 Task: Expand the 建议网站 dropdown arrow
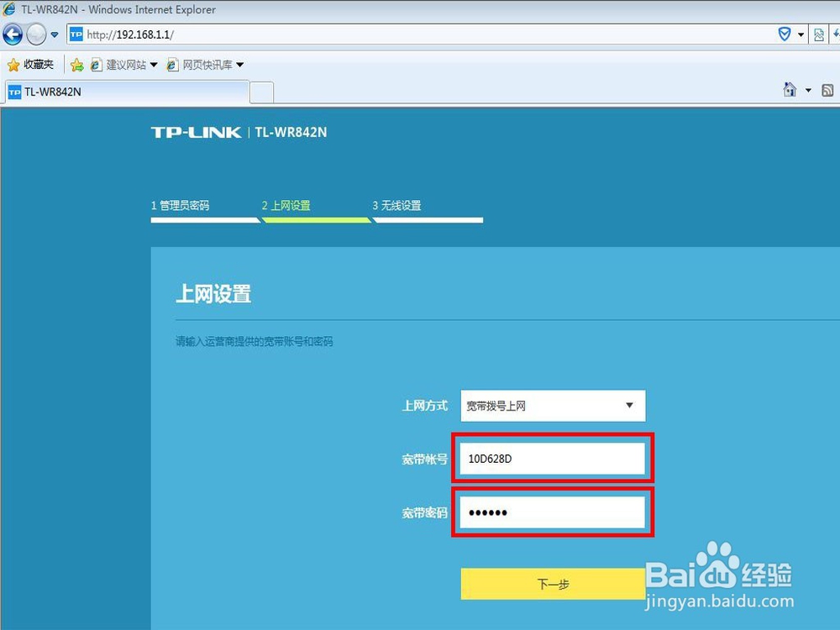(154, 65)
